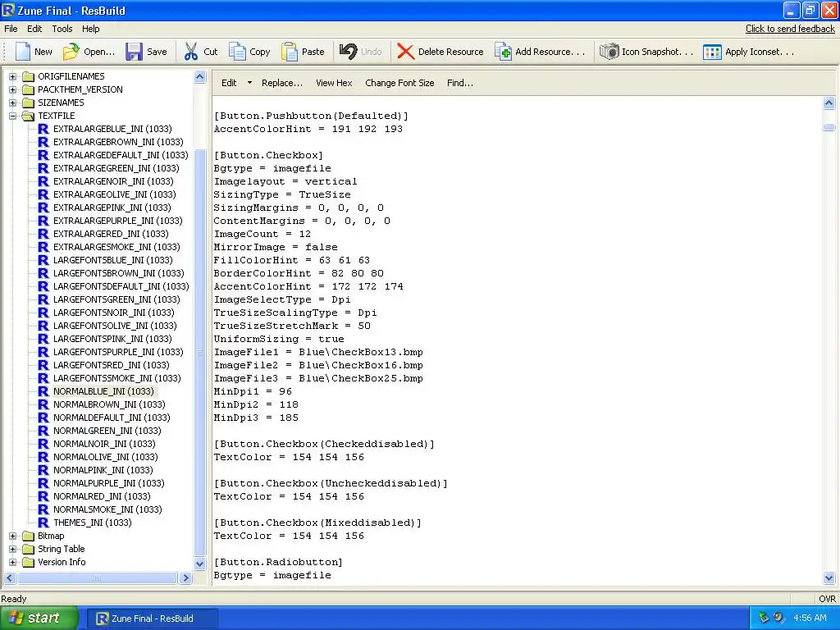Click the String Table folder icon
The width and height of the screenshot is (840, 630).
coord(28,549)
